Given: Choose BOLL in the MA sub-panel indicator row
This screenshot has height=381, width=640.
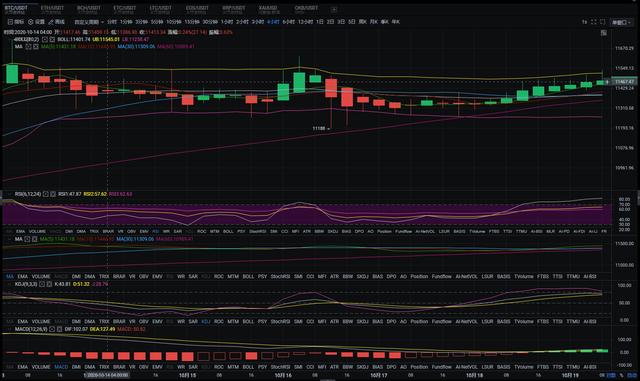Looking at the screenshot, I should point(248,276).
